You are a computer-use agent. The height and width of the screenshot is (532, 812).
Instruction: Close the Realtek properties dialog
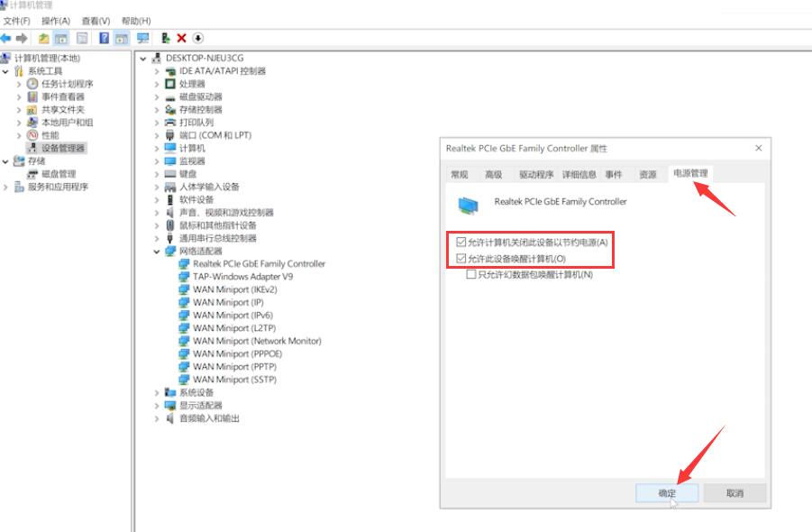[759, 148]
